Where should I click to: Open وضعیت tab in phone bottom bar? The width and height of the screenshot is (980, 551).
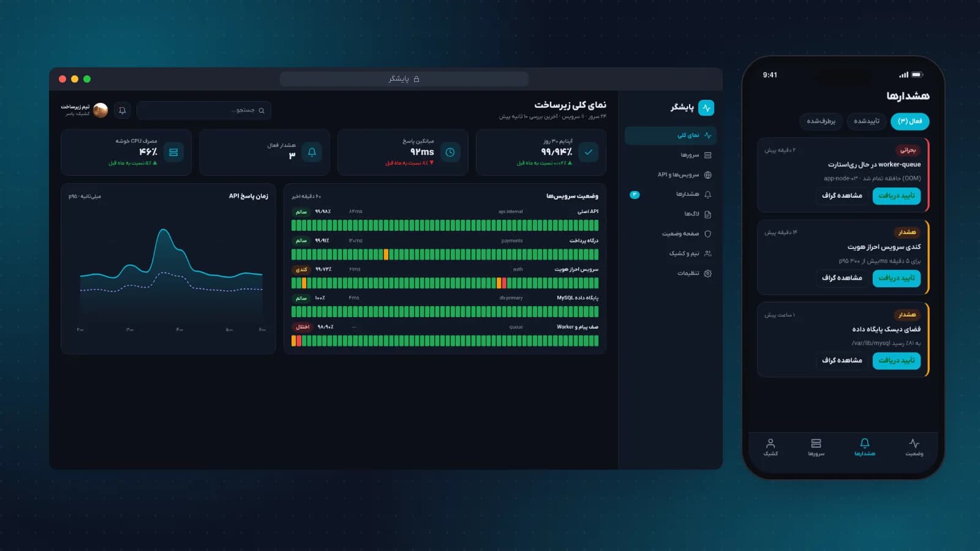pyautogui.click(x=914, y=447)
